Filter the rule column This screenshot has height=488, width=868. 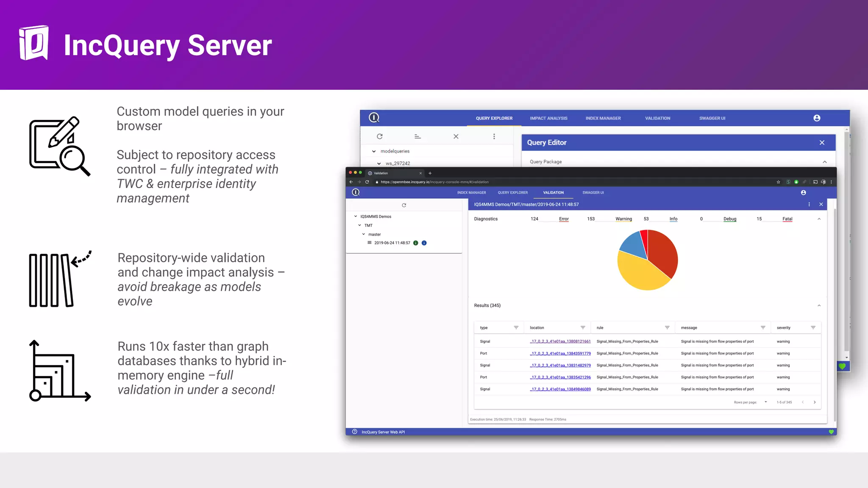(x=667, y=327)
